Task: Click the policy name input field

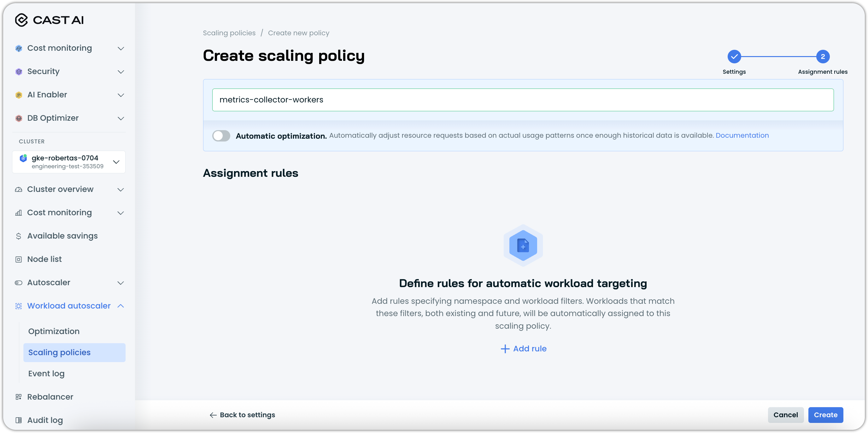Action: (523, 100)
